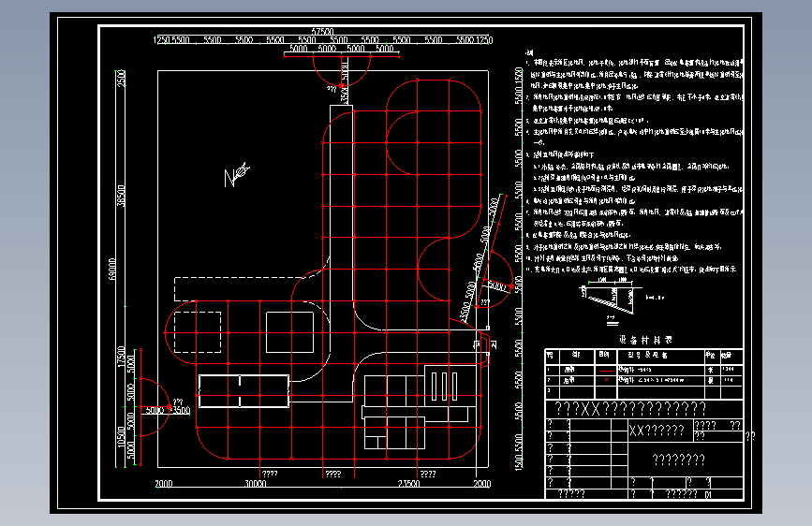Image resolution: width=812 pixels, height=526 pixels.
Task: Select the 63000 overall height dimension
Action: click(112, 270)
